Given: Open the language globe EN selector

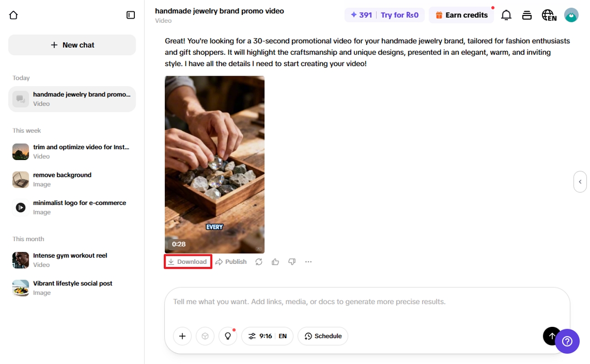Looking at the screenshot, I should pyautogui.click(x=549, y=15).
